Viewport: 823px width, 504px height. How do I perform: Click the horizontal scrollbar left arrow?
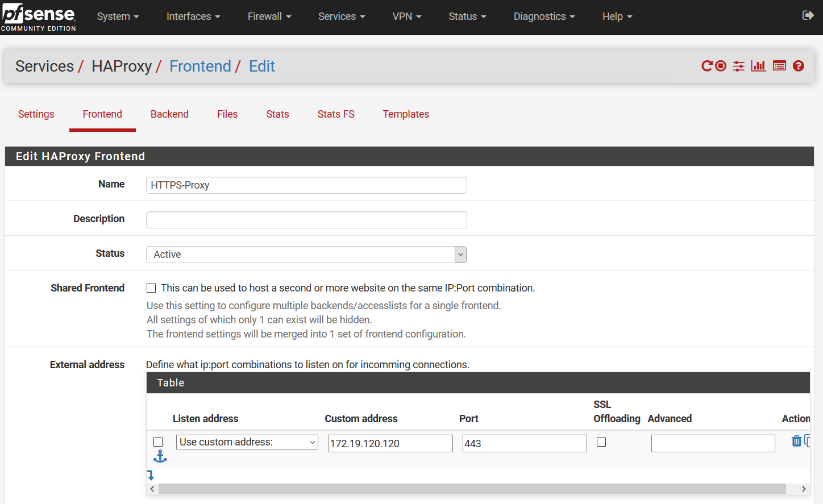pos(152,489)
